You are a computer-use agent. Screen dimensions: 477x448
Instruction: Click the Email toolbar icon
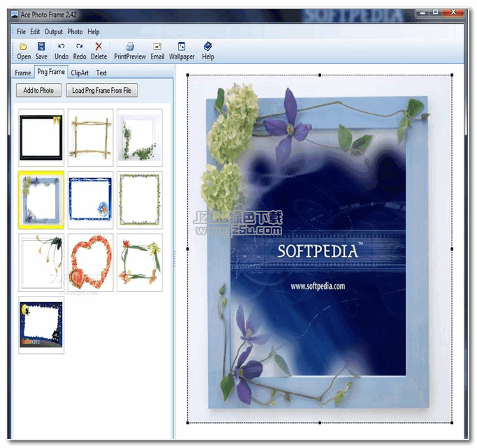tap(157, 47)
